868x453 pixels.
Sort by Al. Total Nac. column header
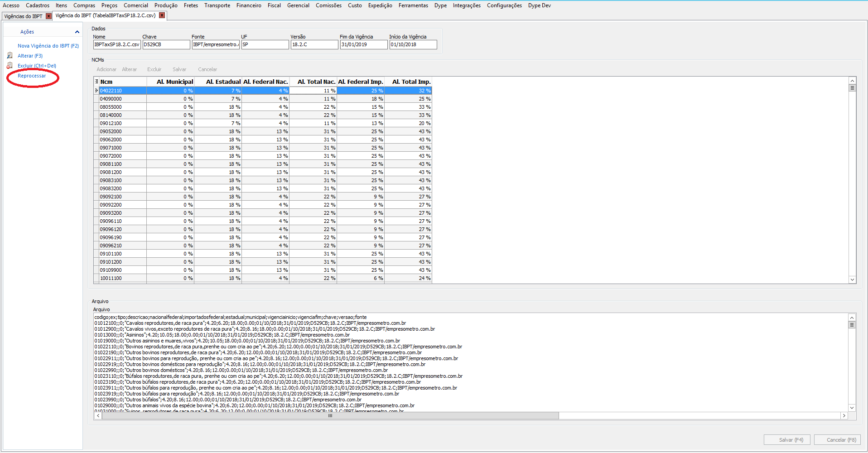click(x=313, y=82)
